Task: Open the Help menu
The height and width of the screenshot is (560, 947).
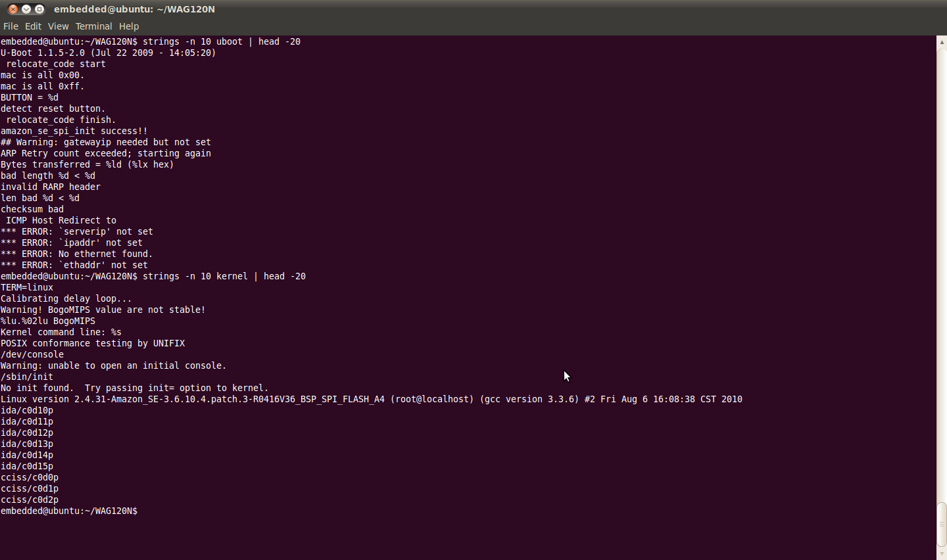Action: (129, 26)
